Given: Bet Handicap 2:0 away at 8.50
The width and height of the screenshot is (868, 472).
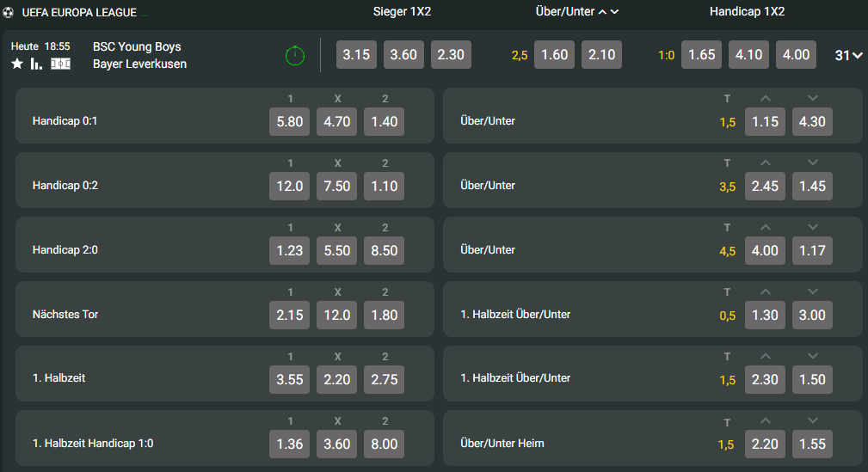Looking at the screenshot, I should pyautogui.click(x=385, y=250).
